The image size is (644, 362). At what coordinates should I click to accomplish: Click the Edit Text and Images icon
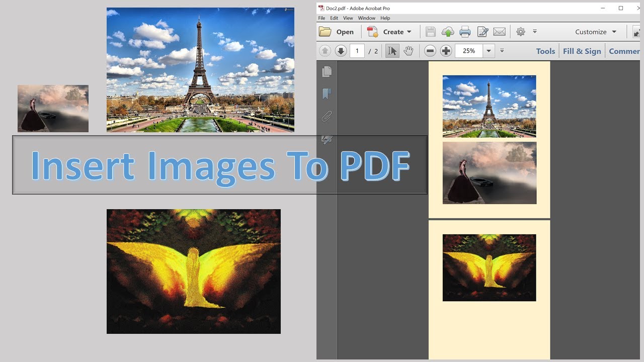pyautogui.click(x=482, y=32)
